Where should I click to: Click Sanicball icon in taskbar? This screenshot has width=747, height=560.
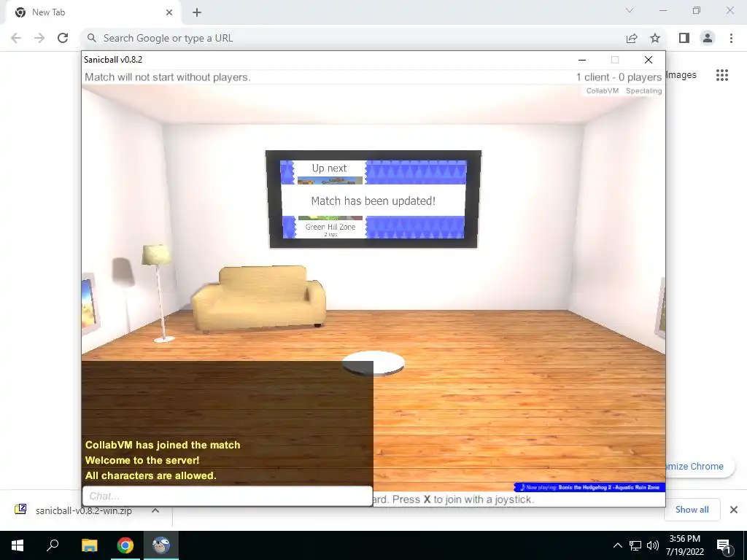(x=161, y=545)
